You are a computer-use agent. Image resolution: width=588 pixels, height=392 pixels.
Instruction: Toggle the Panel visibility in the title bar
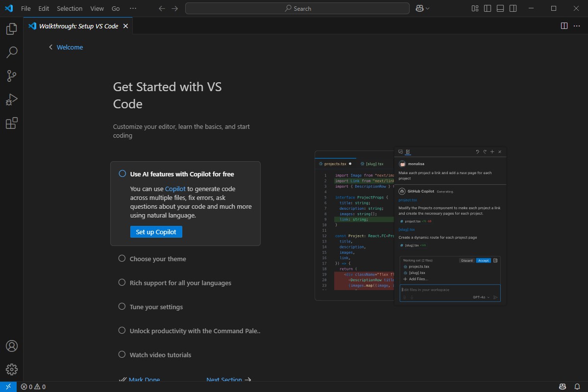coord(499,8)
